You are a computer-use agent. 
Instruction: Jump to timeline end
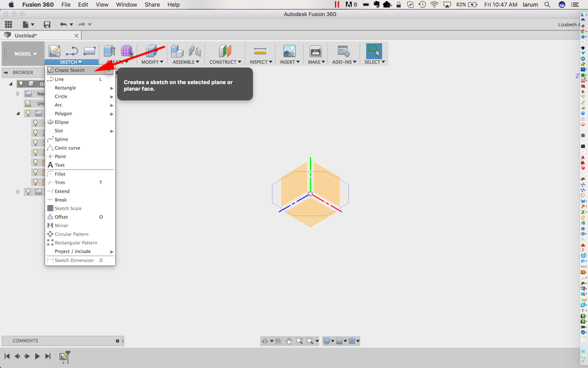pyautogui.click(x=48, y=356)
